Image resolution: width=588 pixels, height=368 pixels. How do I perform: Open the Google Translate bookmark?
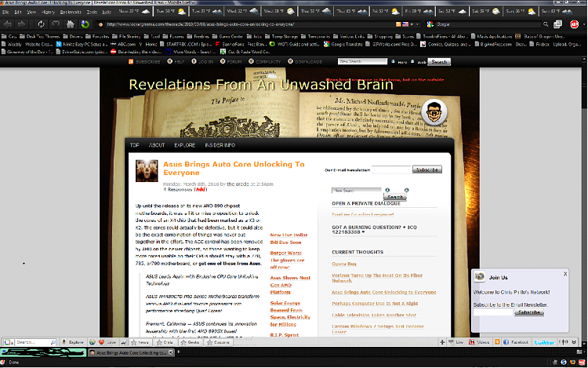click(343, 44)
